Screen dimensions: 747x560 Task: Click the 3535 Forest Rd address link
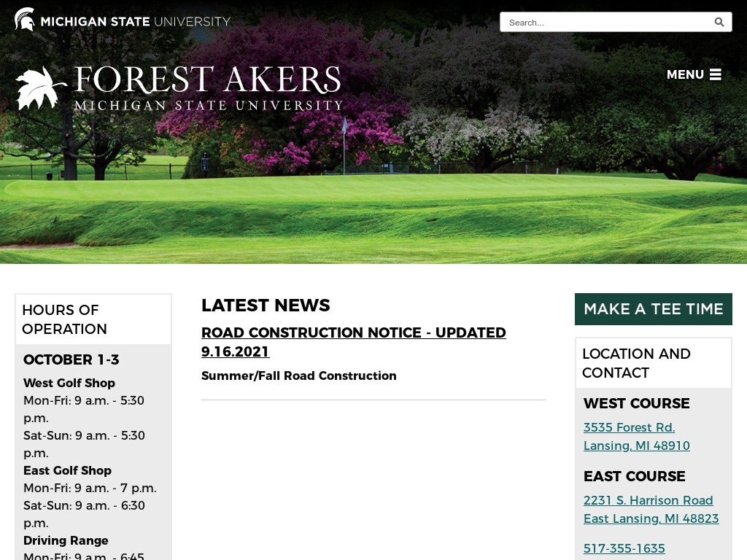(x=636, y=436)
